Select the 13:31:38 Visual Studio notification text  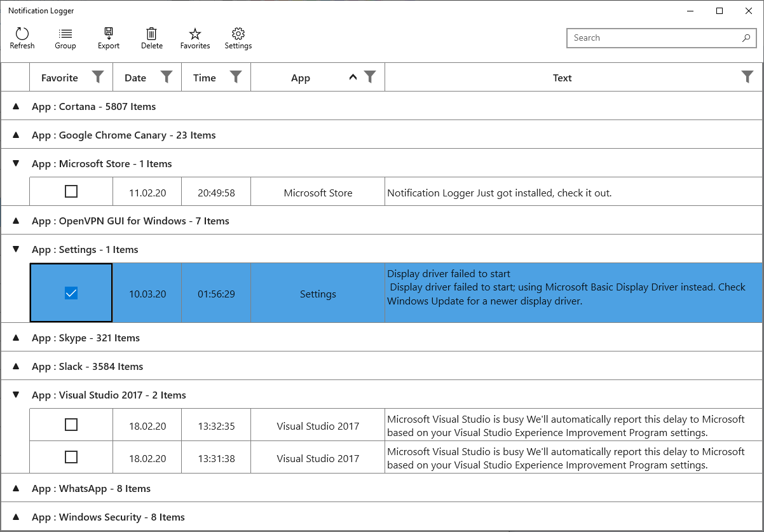(x=566, y=458)
